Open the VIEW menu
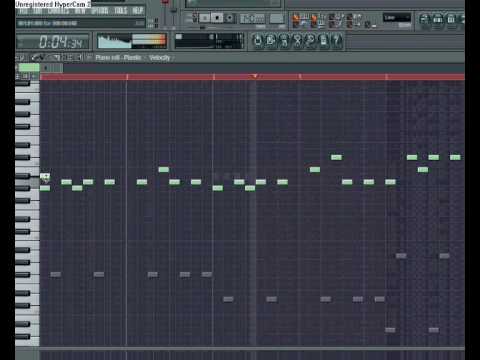Screen dimensions: 480x360 pyautogui.click(x=80, y=11)
